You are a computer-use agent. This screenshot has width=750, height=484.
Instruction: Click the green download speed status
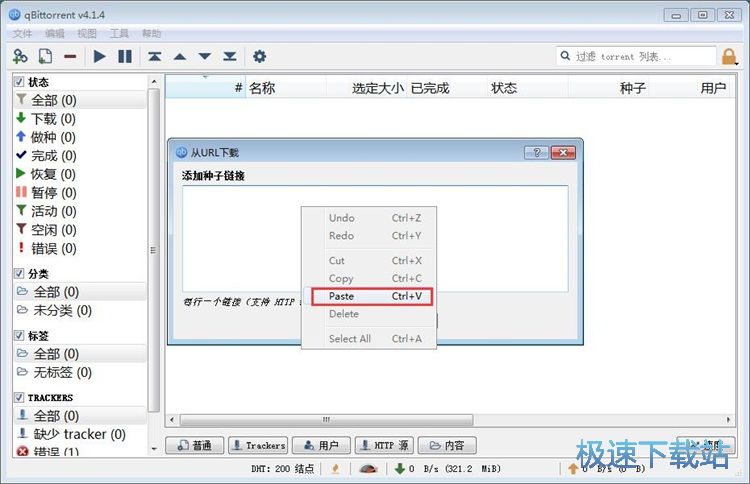(x=447, y=469)
